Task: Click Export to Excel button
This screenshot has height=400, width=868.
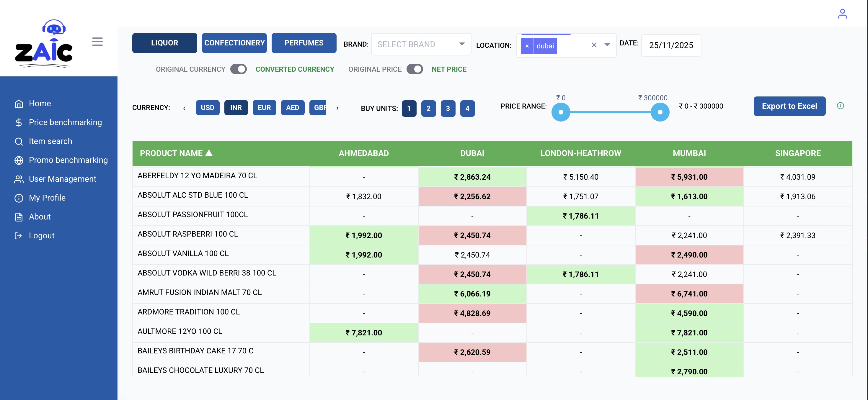Action: coord(789,106)
